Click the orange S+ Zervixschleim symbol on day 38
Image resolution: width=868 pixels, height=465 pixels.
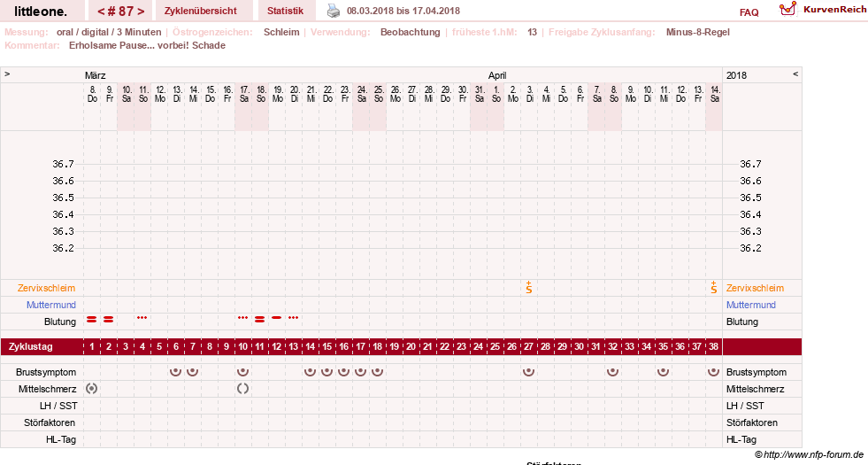click(714, 287)
